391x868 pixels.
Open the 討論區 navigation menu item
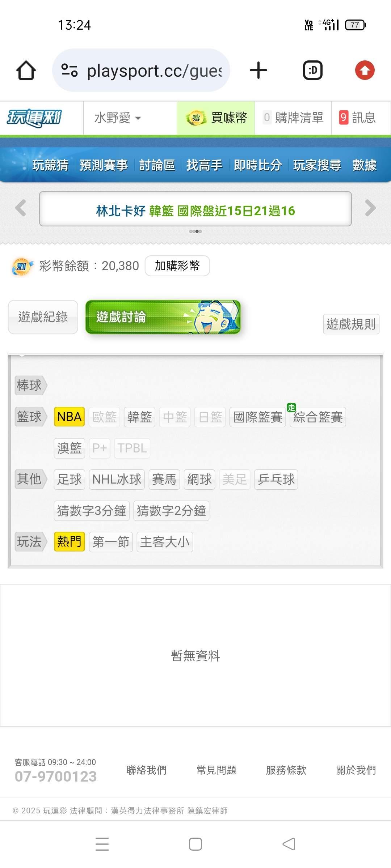(x=157, y=165)
